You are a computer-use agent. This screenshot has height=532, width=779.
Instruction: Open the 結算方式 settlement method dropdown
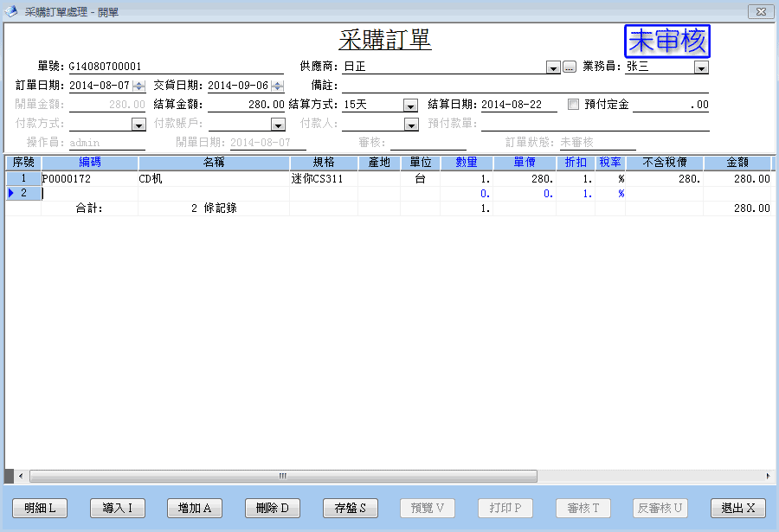coord(410,105)
